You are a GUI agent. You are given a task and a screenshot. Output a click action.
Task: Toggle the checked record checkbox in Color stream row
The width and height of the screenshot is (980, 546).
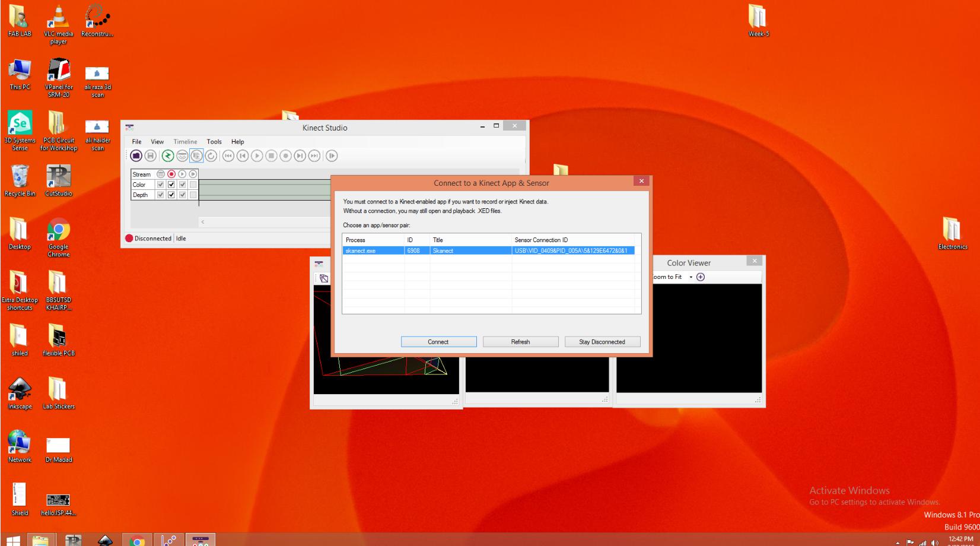171,185
